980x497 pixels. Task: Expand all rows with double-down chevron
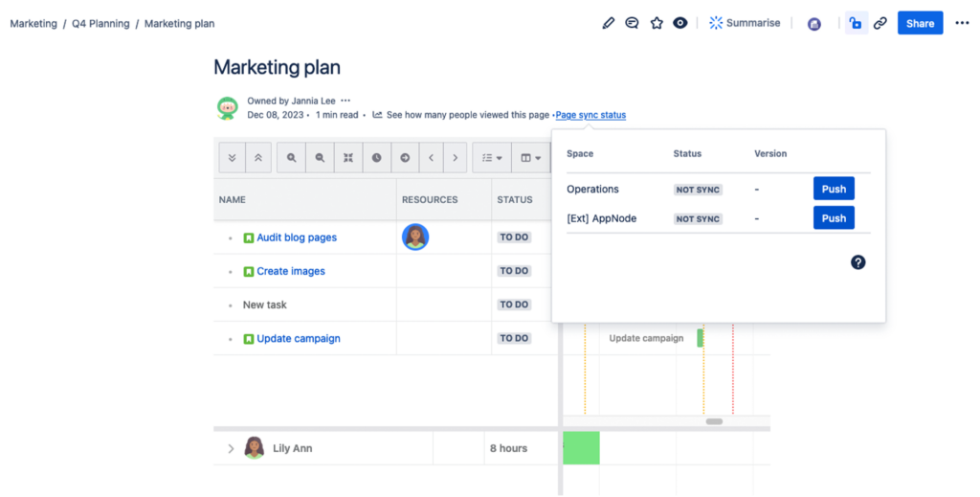click(232, 158)
